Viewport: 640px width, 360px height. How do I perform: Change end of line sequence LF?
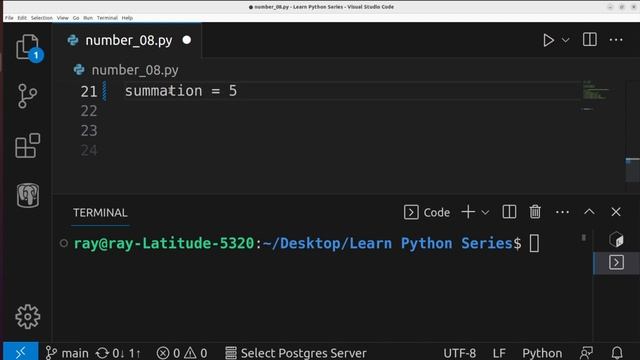point(499,353)
